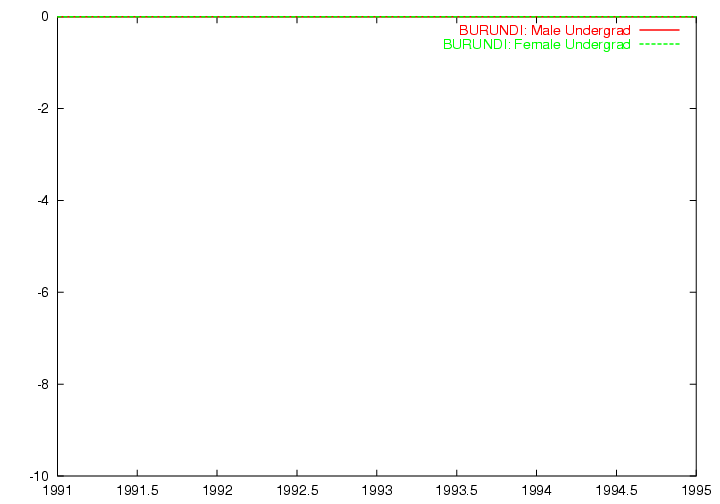Click the y-axis label -4

click(x=43, y=200)
